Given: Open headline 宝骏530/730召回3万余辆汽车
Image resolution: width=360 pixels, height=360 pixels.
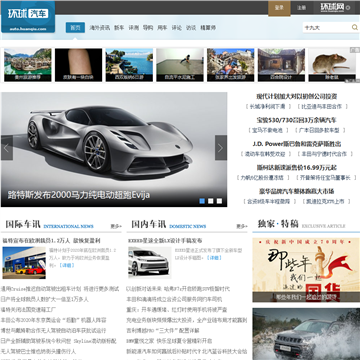Looking at the screenshot, I should 297,120.
